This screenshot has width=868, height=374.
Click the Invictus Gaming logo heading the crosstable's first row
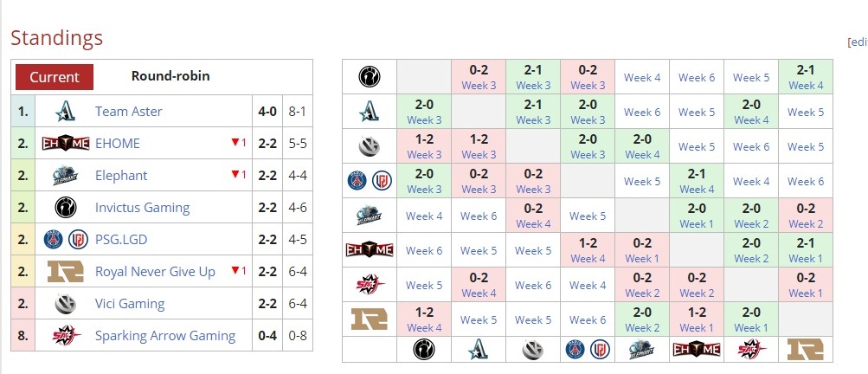pyautogui.click(x=370, y=77)
